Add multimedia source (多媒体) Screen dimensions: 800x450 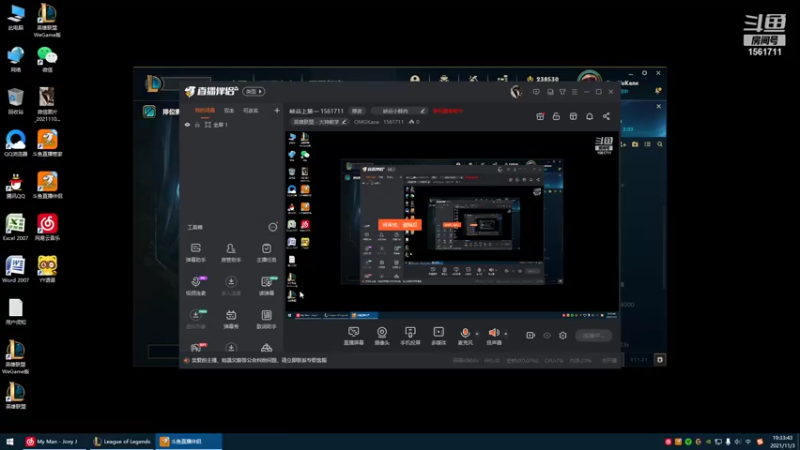pyautogui.click(x=439, y=336)
